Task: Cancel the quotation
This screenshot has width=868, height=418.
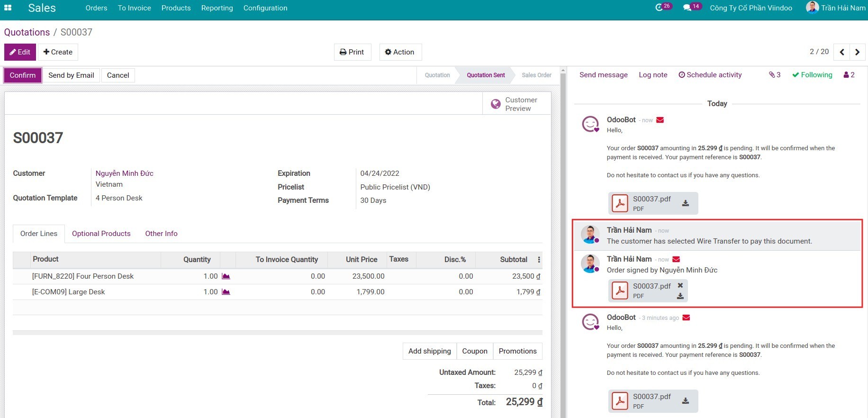Action: tap(118, 75)
